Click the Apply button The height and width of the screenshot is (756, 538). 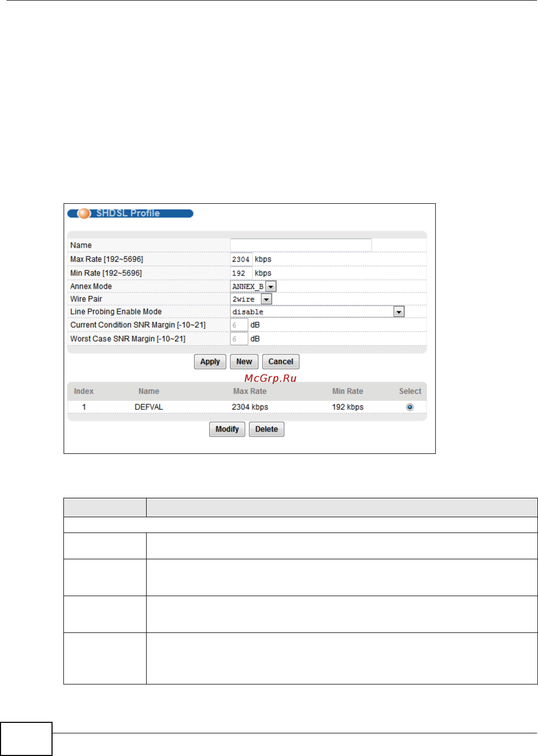tap(210, 361)
